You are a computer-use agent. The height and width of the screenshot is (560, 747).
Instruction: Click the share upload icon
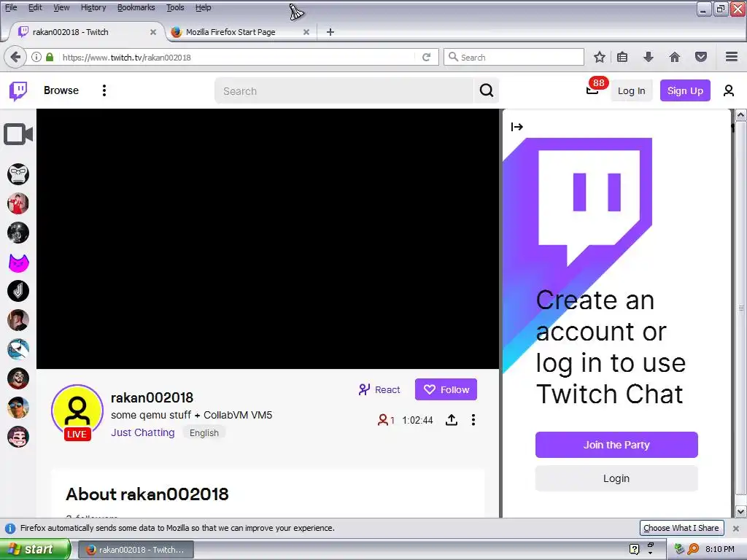pyautogui.click(x=452, y=420)
